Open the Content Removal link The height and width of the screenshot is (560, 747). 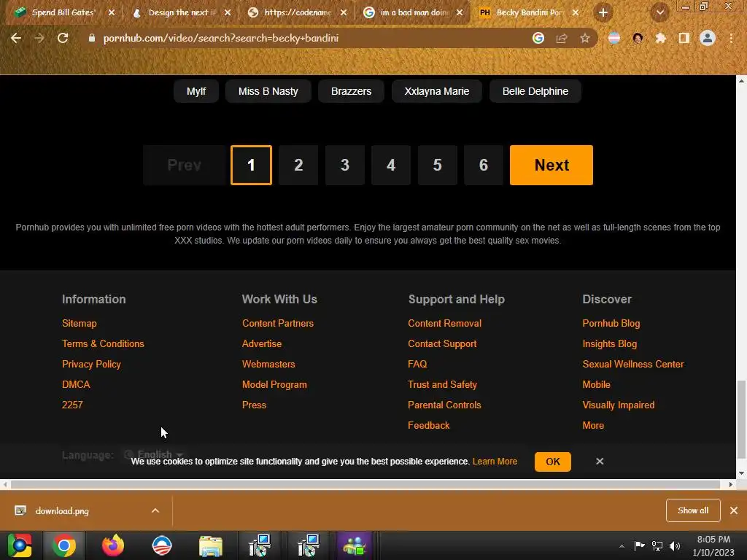pos(444,323)
